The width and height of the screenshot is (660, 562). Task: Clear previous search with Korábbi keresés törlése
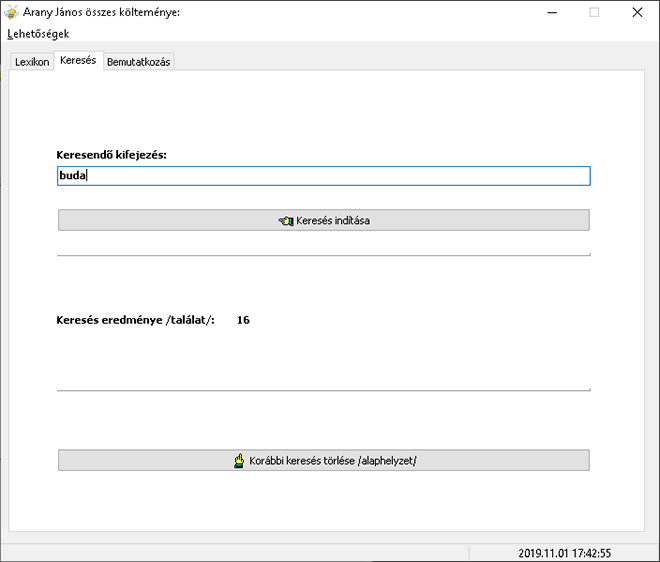[x=324, y=460]
